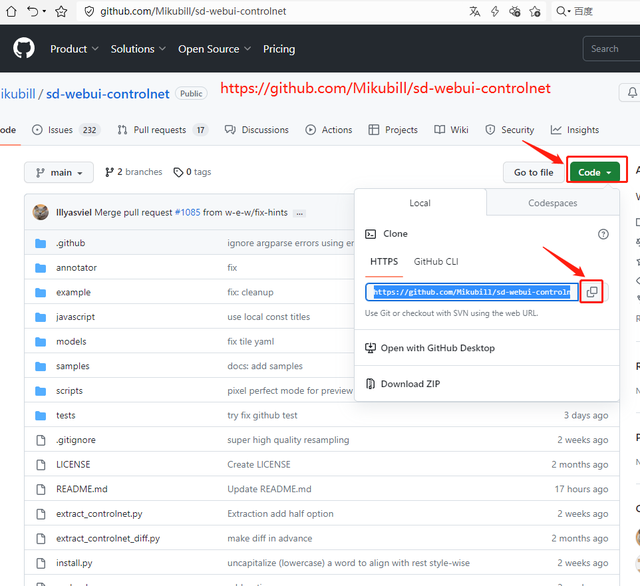Click the lightning bolt speed icon
This screenshot has height=586, width=640.
[495, 11]
